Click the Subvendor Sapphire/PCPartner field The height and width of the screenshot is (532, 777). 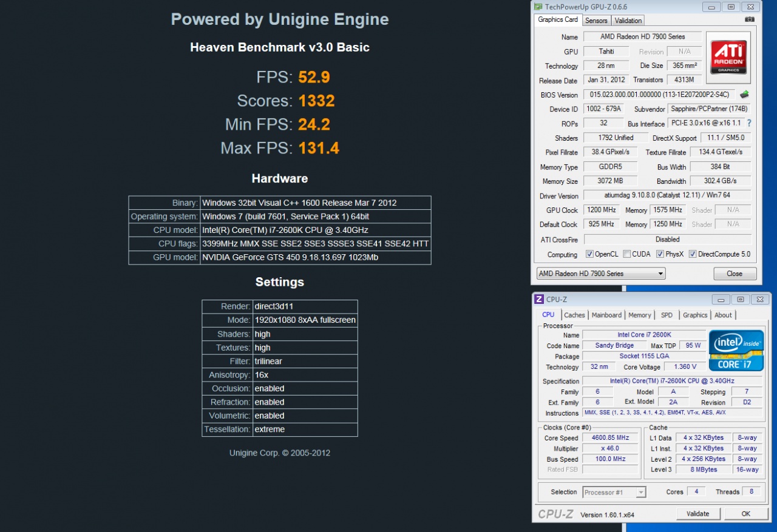pos(709,109)
